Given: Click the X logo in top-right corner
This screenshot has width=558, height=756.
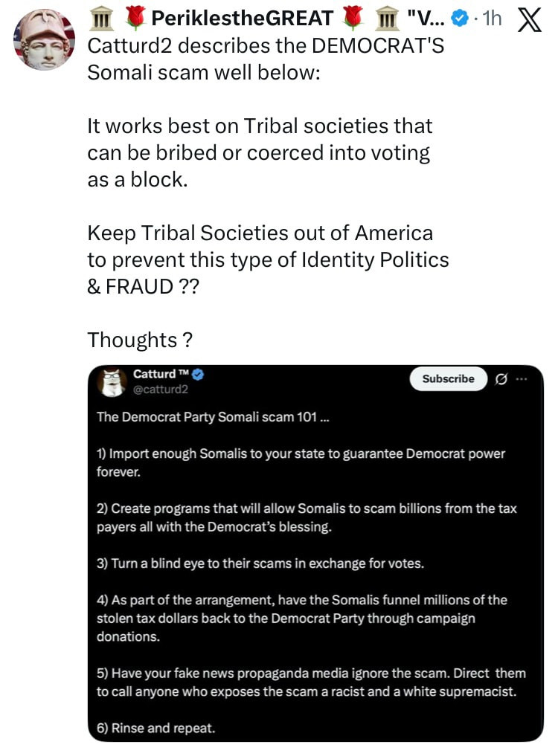Looking at the screenshot, I should tap(529, 20).
